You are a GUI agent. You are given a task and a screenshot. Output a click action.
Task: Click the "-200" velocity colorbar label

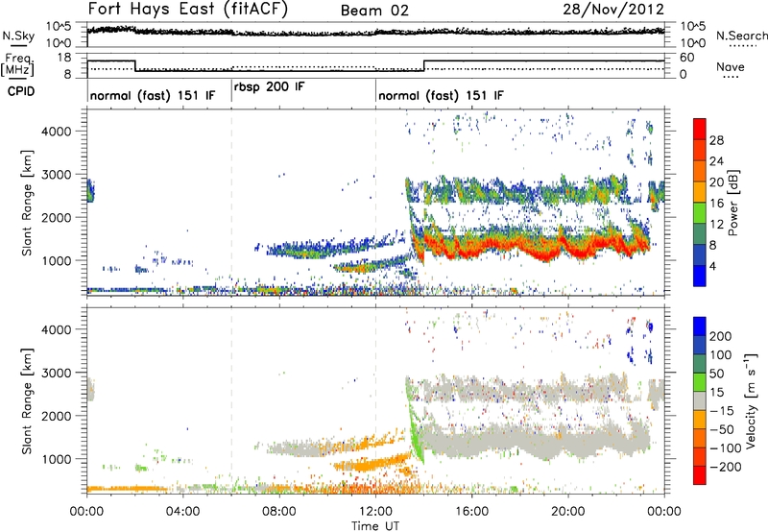(726, 467)
